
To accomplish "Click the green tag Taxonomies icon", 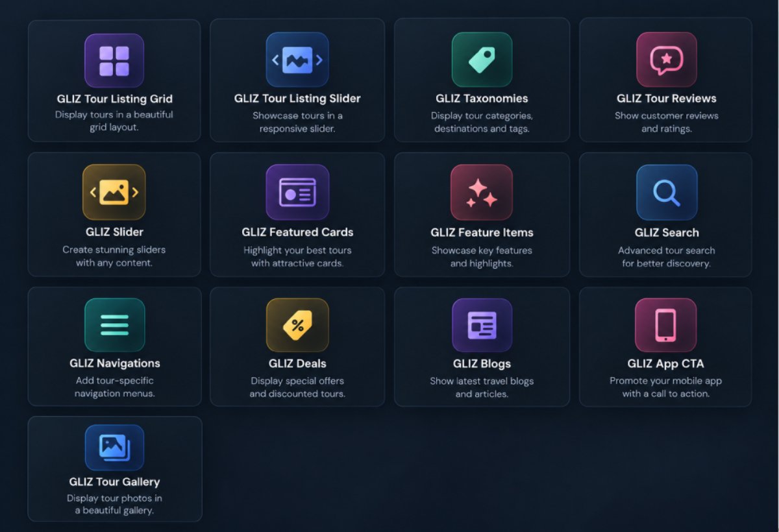I will 482,60.
